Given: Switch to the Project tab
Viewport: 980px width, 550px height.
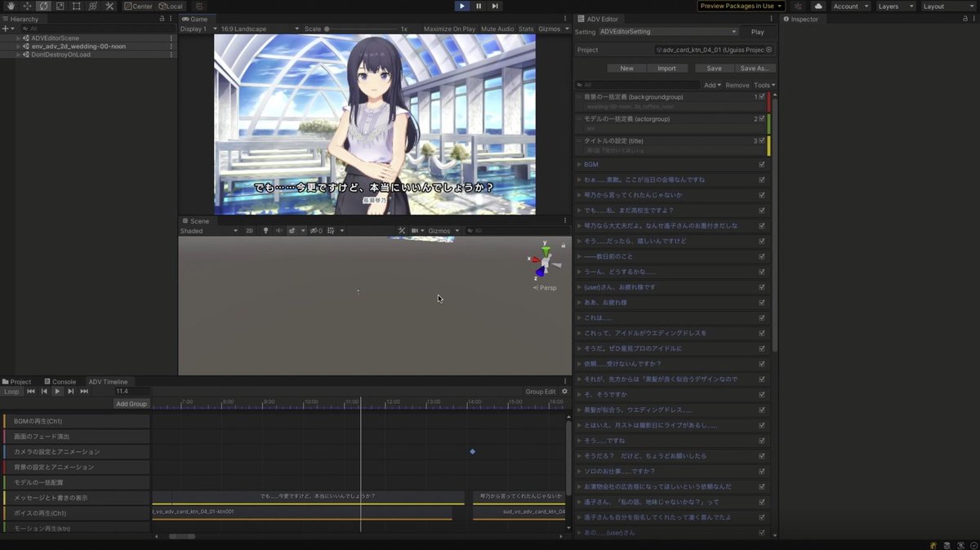Looking at the screenshot, I should [x=17, y=382].
